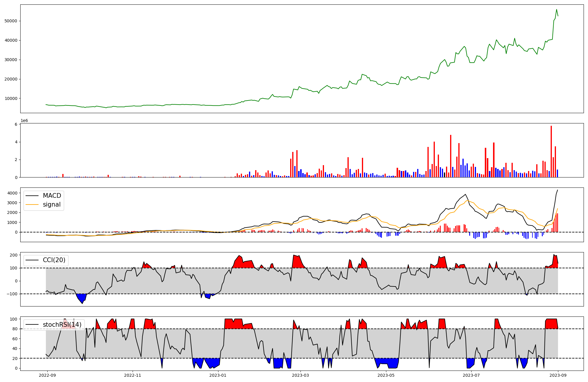Click the 80 tick on stochRSI axis
Image resolution: width=588 pixels, height=382 pixels.
point(15,329)
